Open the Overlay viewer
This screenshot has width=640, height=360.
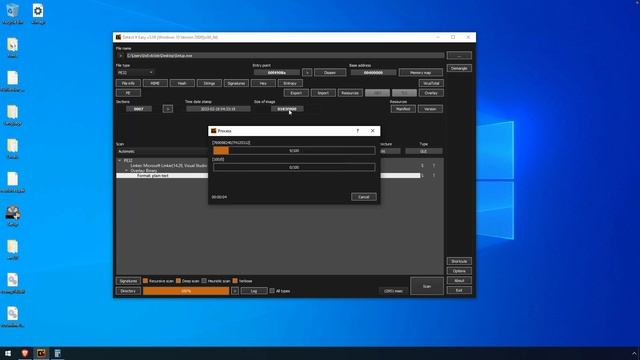431,93
